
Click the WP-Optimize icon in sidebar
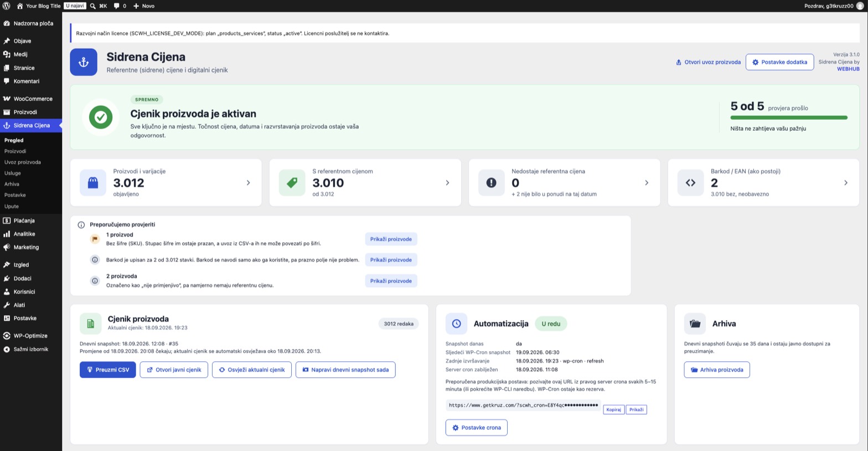7,336
